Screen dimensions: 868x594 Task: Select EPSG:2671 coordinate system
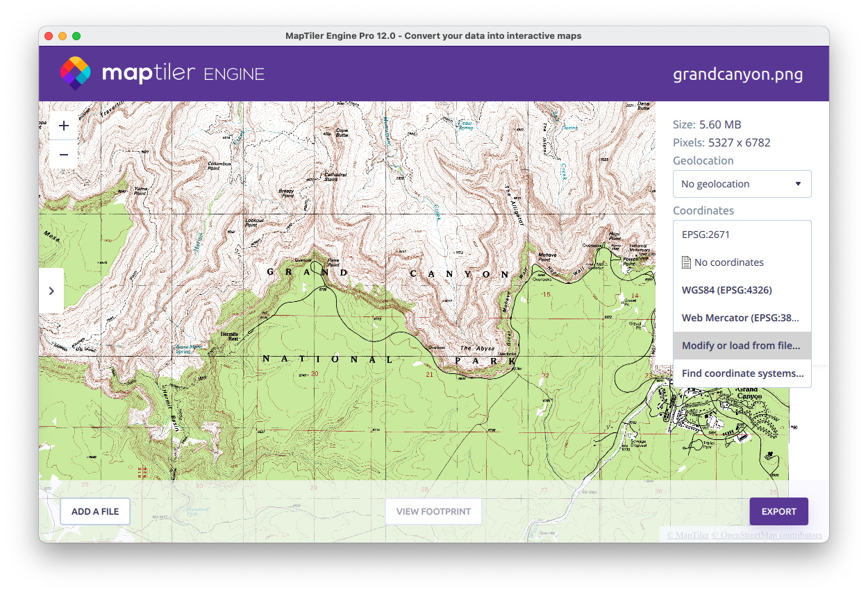point(706,235)
